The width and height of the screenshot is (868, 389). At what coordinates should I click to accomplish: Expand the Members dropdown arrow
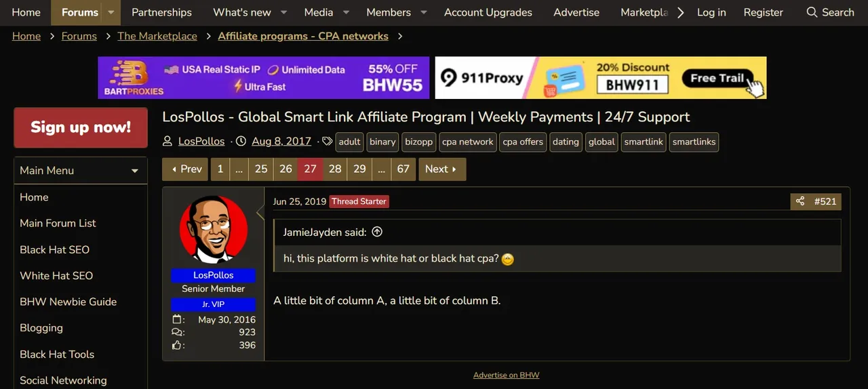423,12
